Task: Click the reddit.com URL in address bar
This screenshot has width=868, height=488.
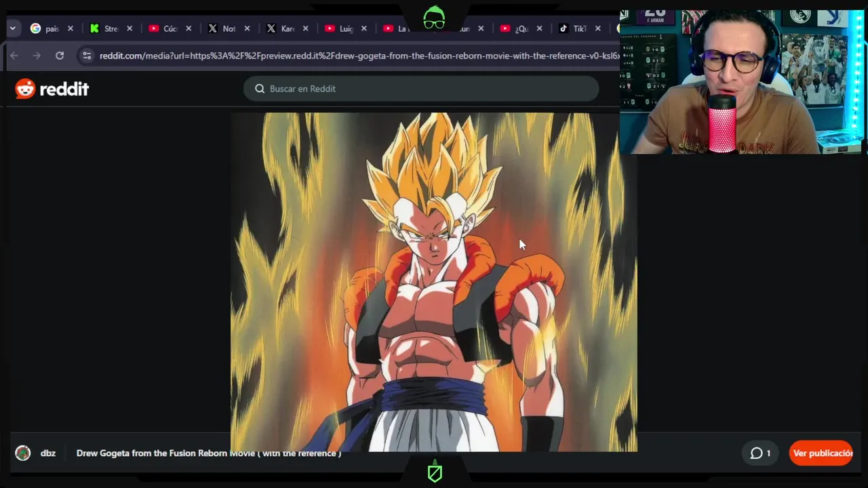Action: 359,56
